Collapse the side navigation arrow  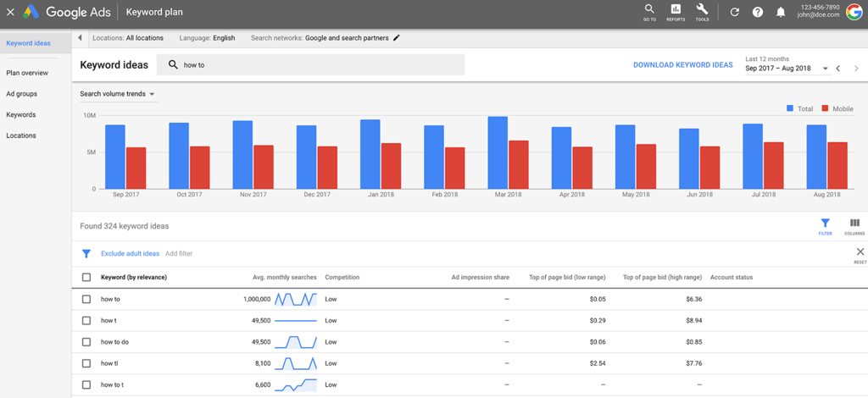click(80, 38)
